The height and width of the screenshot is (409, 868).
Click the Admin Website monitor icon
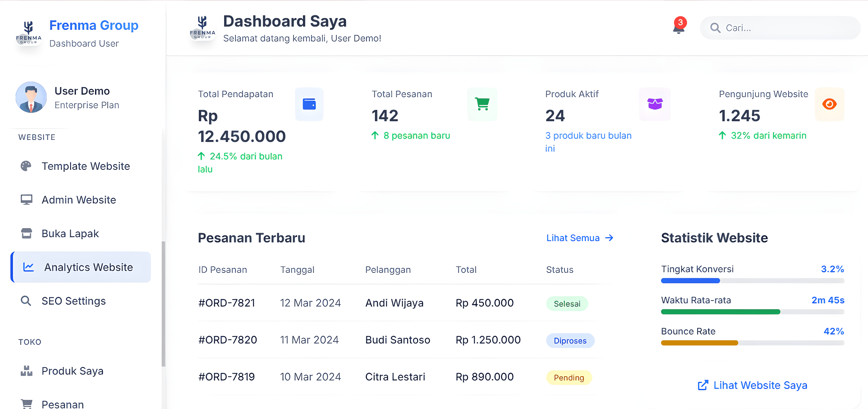27,199
